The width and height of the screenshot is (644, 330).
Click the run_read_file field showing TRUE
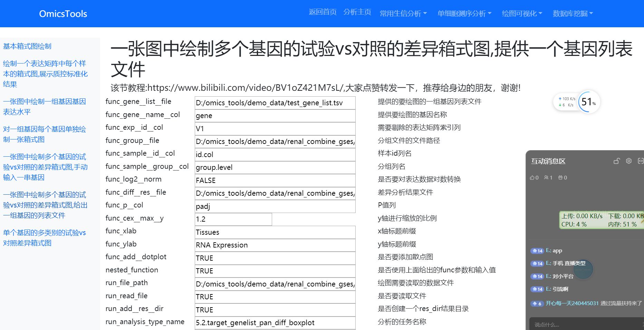point(275,297)
